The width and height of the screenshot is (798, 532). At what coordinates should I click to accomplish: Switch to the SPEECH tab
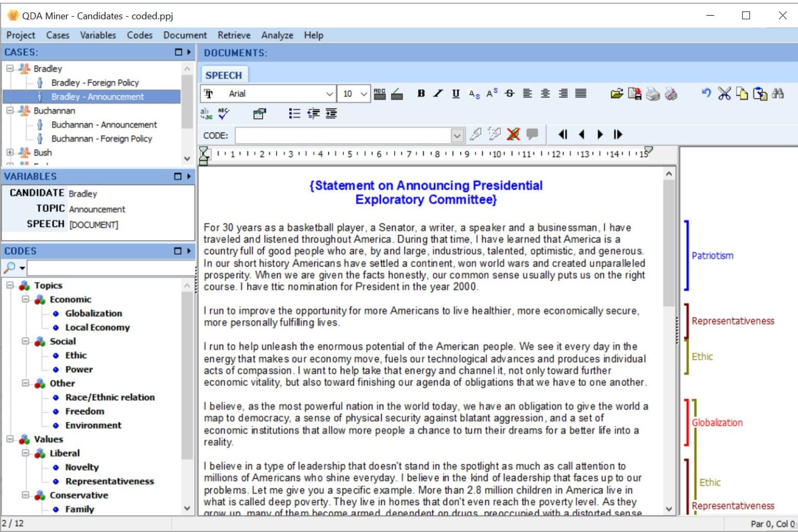point(224,75)
